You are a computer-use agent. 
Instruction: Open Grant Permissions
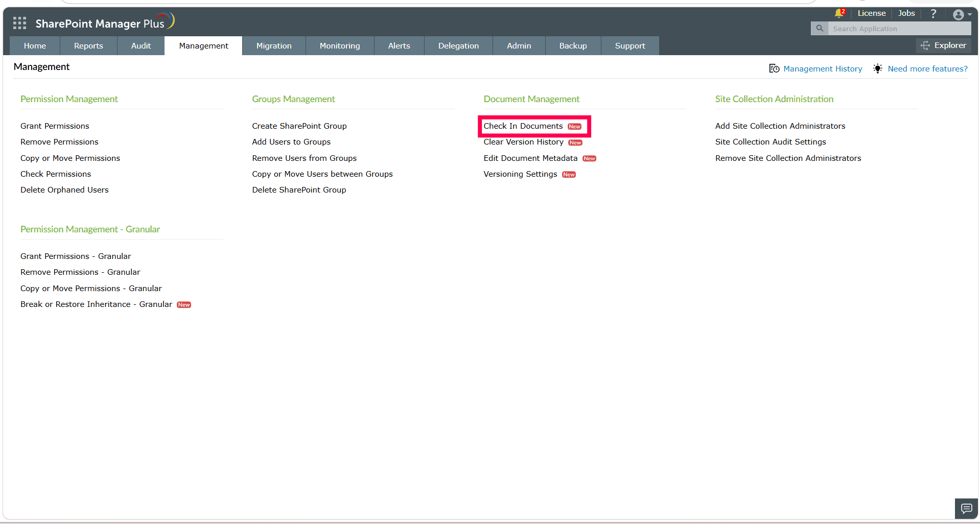pyautogui.click(x=55, y=126)
